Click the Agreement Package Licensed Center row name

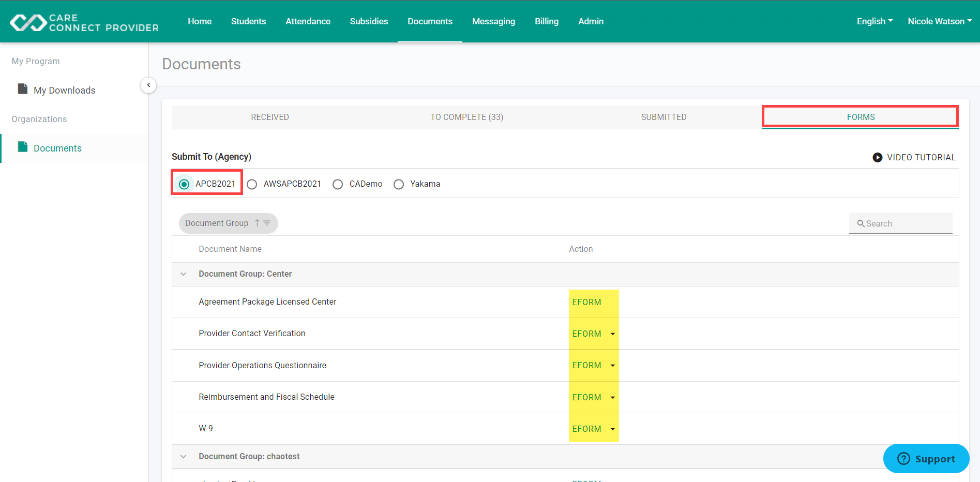pos(267,302)
